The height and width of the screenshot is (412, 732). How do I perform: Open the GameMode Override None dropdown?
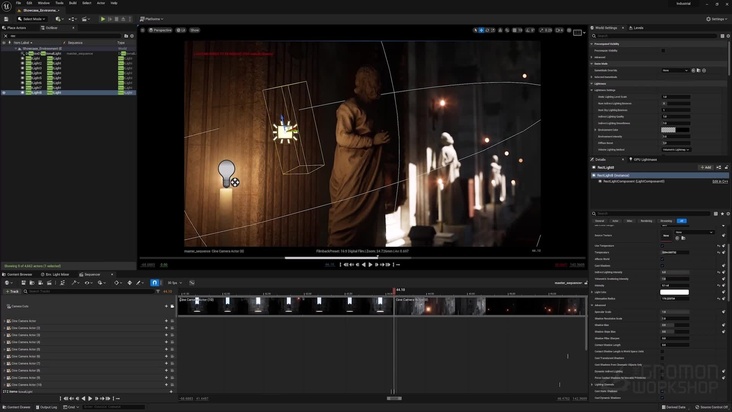[x=675, y=70]
